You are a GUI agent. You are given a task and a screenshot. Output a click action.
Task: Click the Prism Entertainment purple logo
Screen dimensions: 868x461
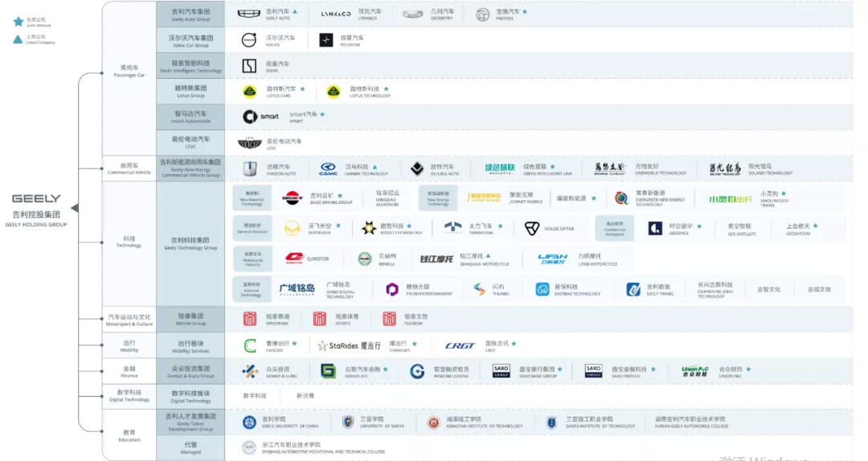pos(392,289)
